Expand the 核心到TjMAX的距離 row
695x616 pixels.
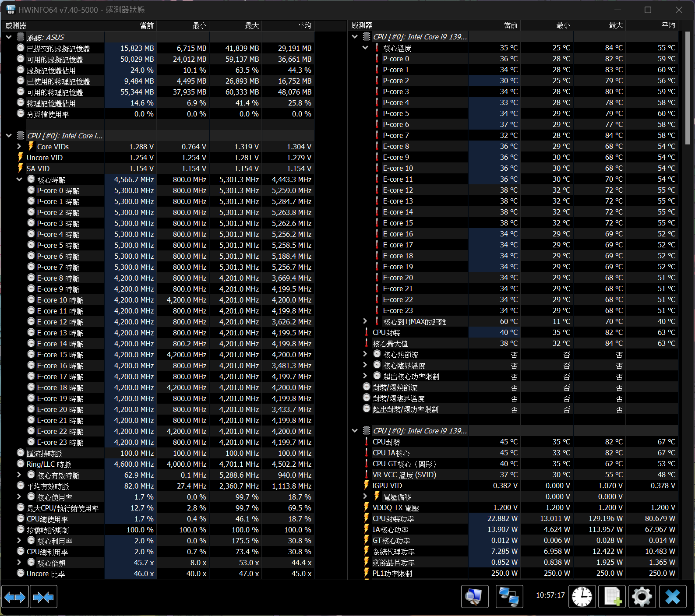(x=365, y=321)
